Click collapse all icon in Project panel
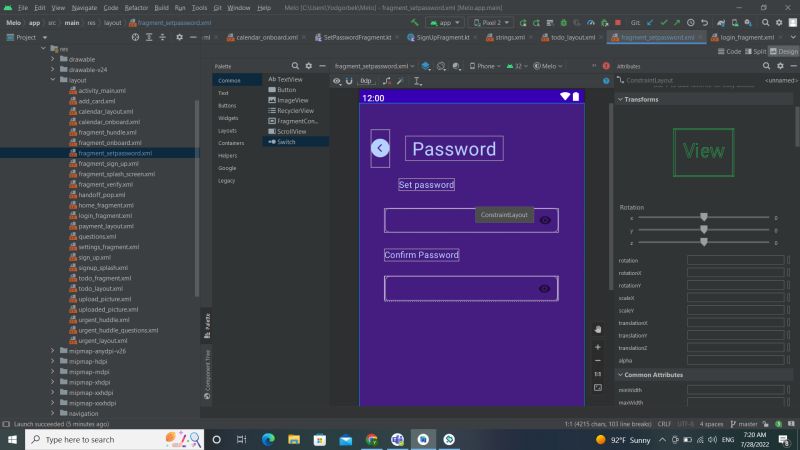The width and height of the screenshot is (800, 450). tap(162, 37)
